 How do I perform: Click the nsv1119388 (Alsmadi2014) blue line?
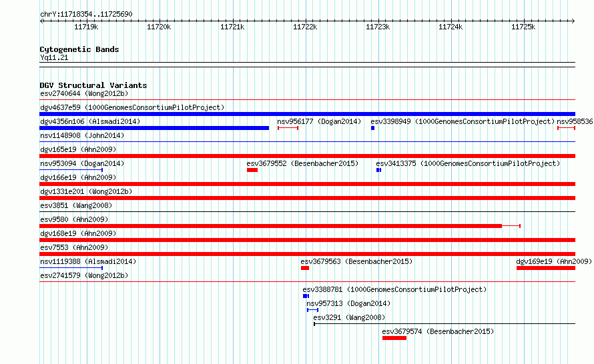pos(71,268)
